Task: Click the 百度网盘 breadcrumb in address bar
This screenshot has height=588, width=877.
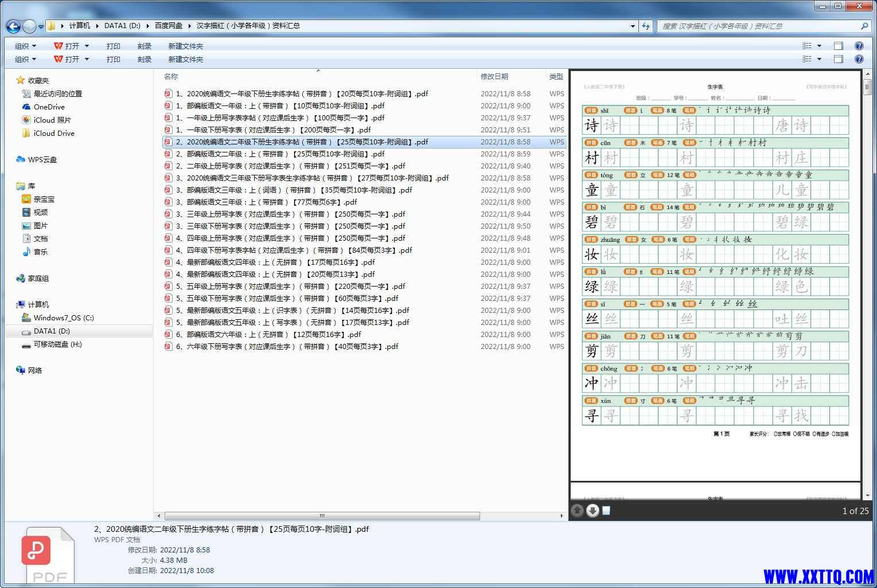Action: click(169, 26)
